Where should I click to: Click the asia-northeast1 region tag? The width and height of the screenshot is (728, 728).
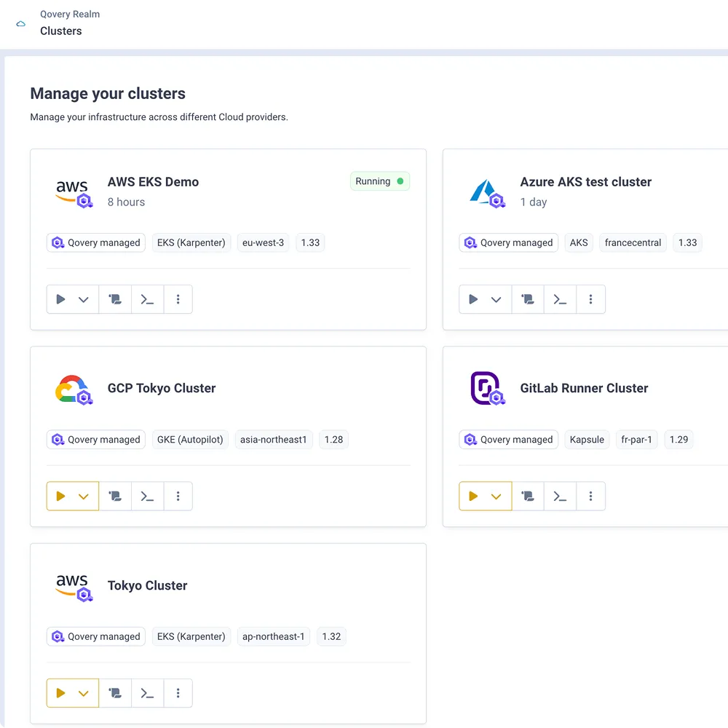[274, 440]
